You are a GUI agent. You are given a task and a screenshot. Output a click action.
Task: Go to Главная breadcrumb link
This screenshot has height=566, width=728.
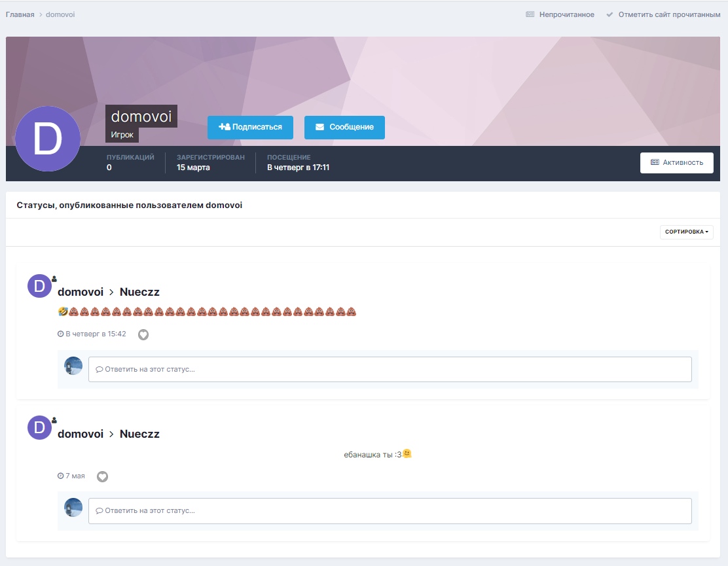coord(20,14)
